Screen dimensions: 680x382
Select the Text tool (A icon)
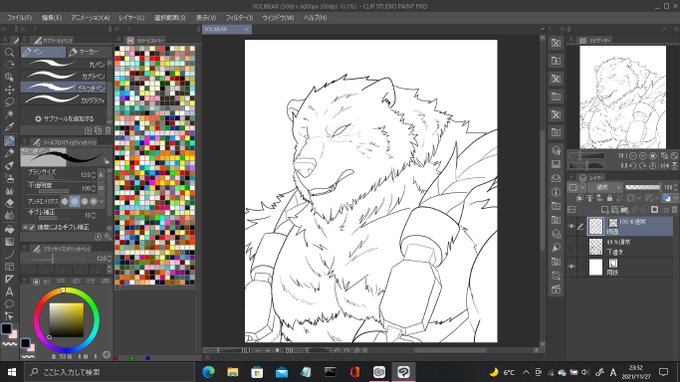tap(9, 292)
